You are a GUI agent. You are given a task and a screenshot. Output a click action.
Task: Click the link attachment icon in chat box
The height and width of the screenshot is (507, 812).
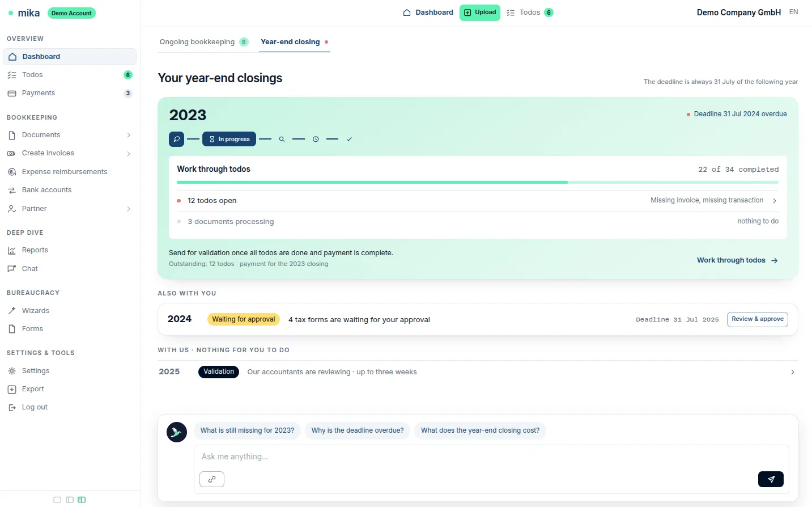point(212,479)
